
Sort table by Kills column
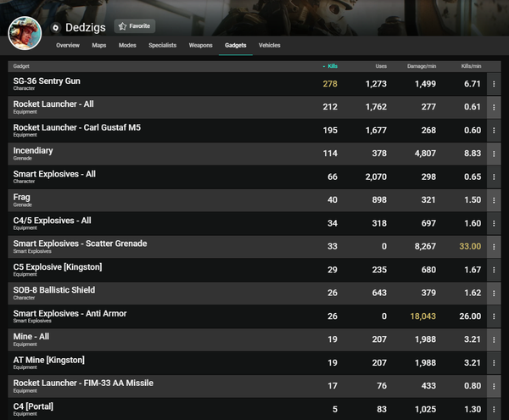330,65
